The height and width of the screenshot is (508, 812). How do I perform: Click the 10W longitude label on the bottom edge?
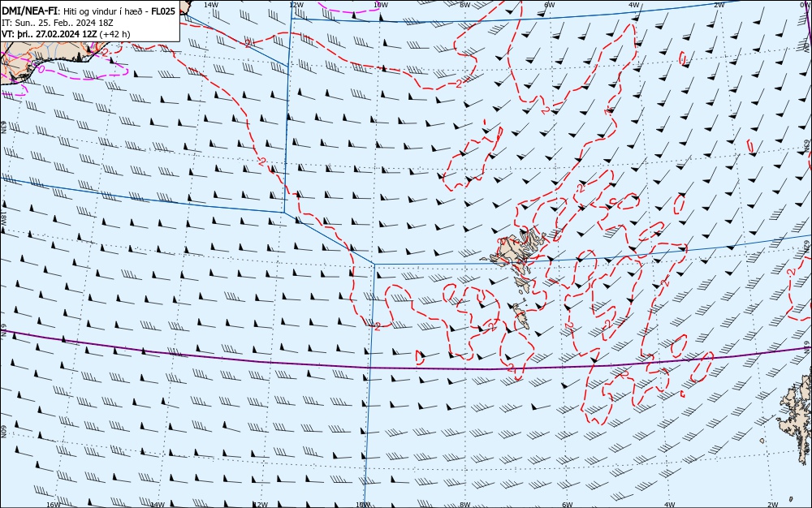point(363,505)
